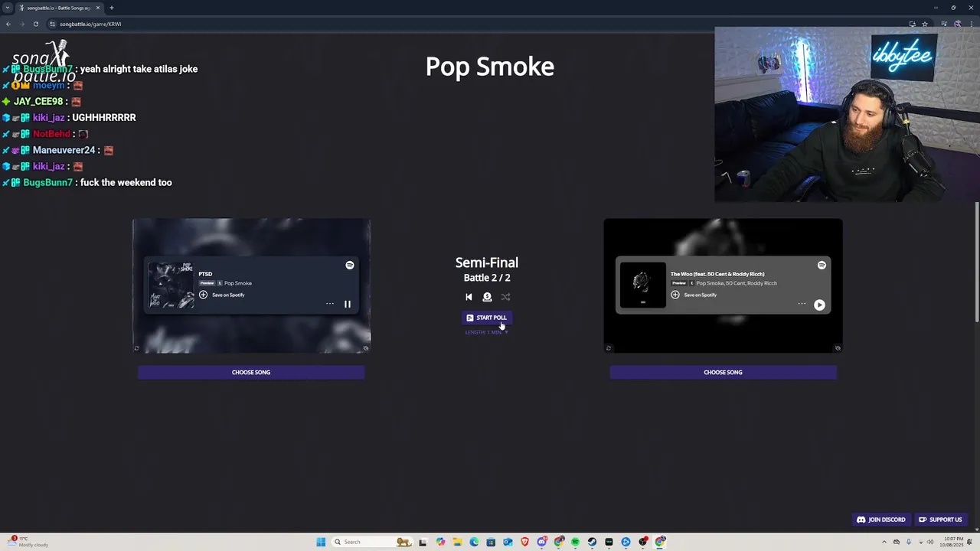Click the songbattle.io logo
Screen dimensions: 980x551
tap(43, 63)
